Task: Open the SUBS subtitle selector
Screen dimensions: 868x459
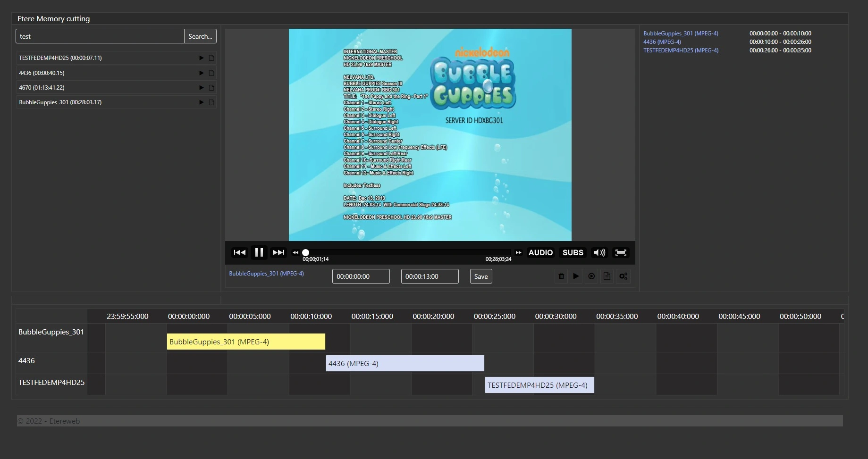Action: (573, 252)
